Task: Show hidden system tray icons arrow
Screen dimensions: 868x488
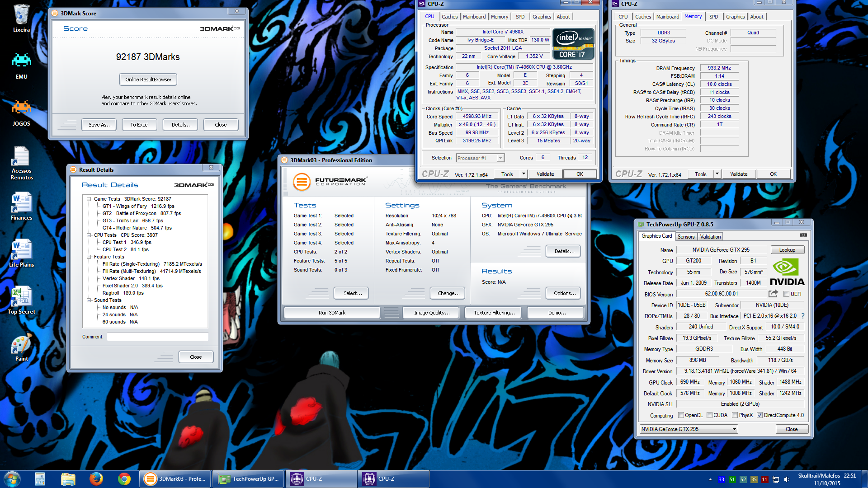Action: pos(710,479)
